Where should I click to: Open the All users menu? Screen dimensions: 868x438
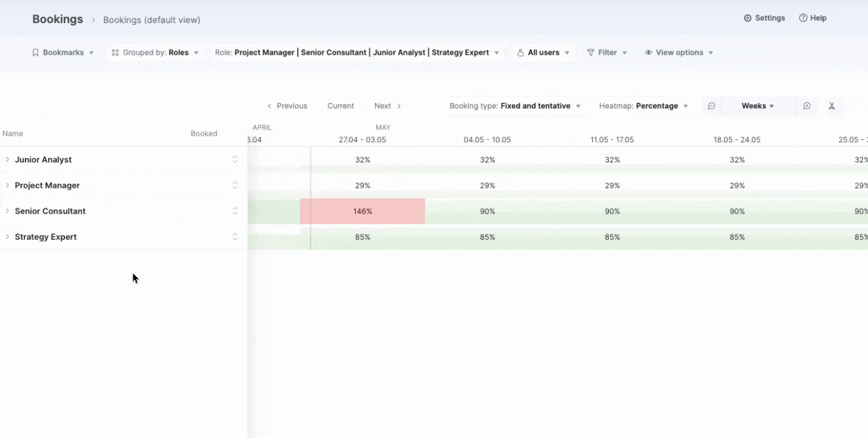pos(543,53)
